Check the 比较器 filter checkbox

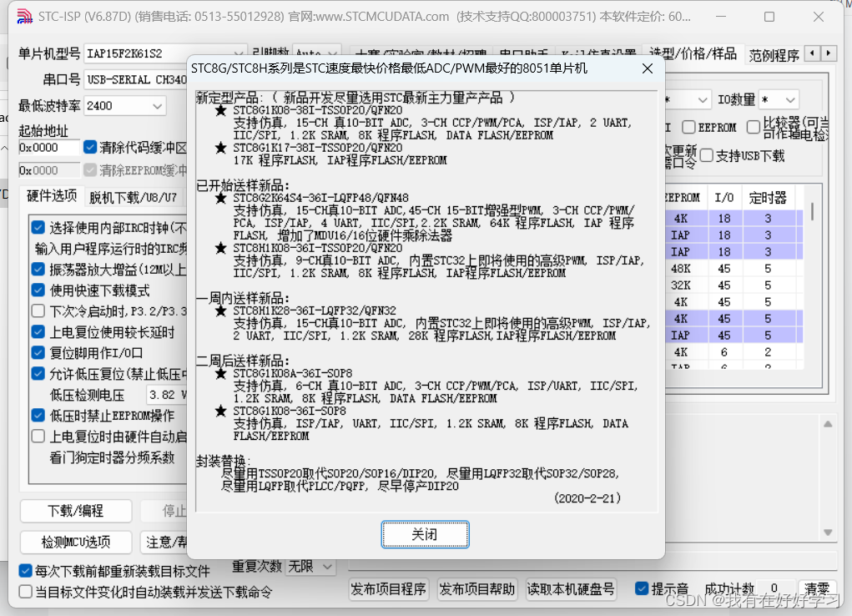pos(753,127)
